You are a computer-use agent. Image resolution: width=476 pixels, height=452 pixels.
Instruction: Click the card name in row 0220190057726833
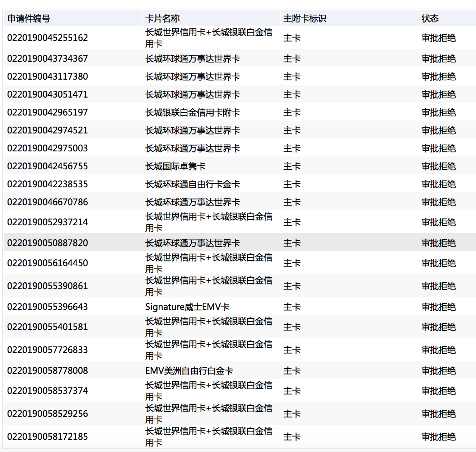(208, 350)
